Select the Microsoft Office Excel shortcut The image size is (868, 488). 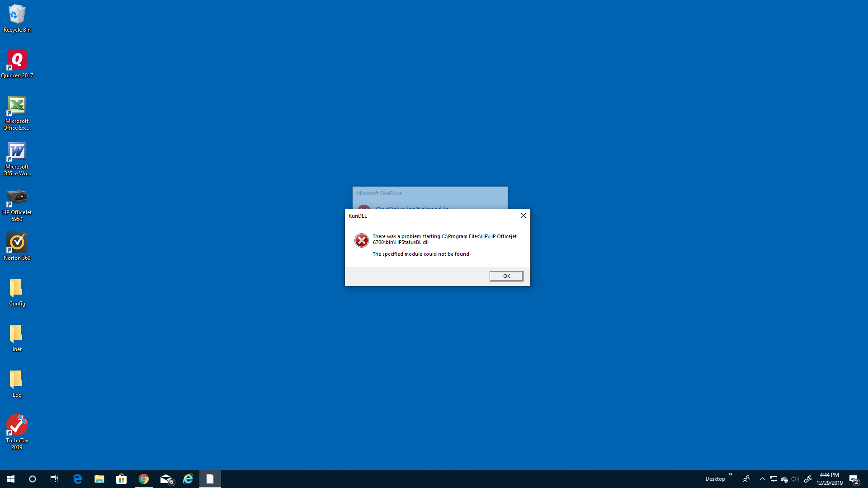point(17,113)
